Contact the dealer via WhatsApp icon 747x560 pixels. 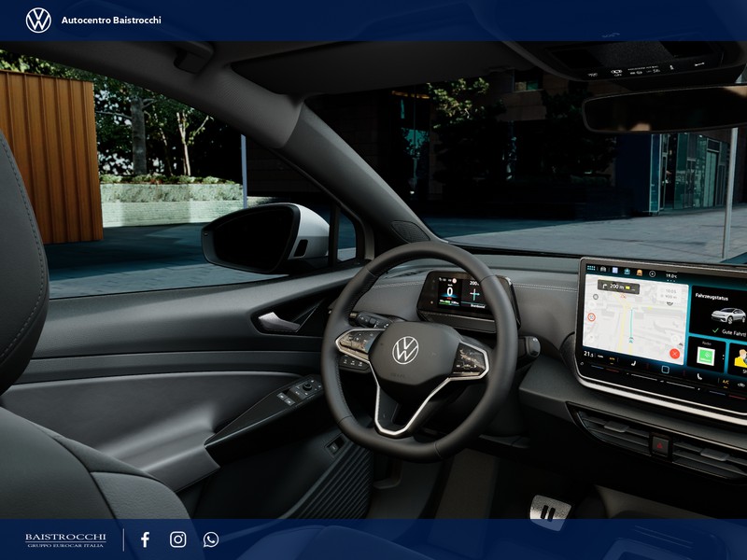211,539
